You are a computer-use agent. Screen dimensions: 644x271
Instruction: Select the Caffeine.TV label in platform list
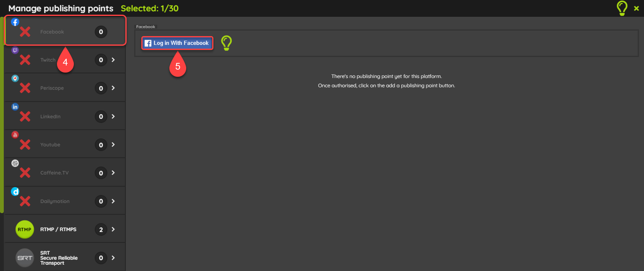55,173
